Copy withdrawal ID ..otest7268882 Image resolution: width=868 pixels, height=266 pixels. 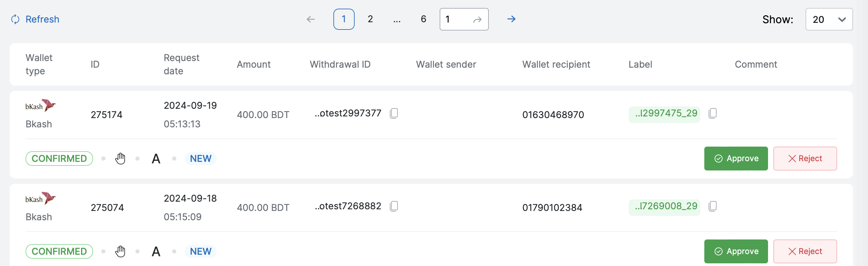(x=393, y=206)
